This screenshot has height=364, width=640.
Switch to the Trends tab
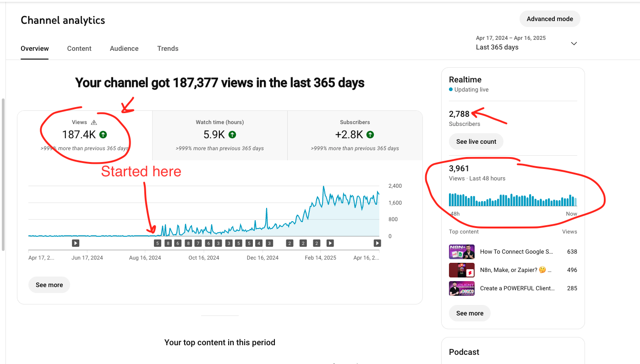[168, 49]
